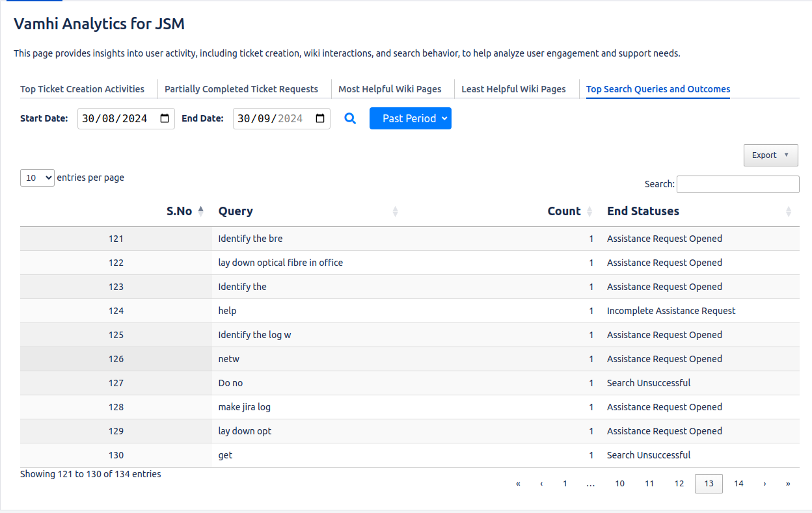Screen dimensions: 812x513
Task: Go to the first page using double-left arrow
Action: [x=518, y=484]
